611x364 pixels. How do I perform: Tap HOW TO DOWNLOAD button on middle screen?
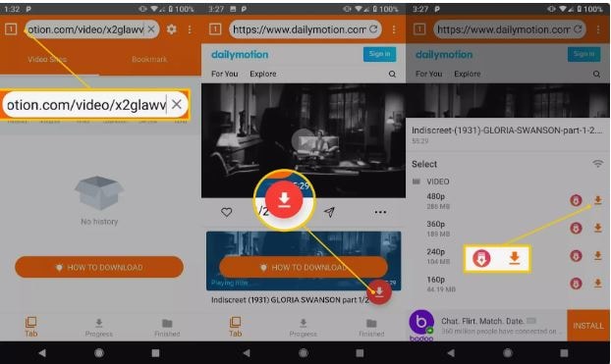coord(304,267)
